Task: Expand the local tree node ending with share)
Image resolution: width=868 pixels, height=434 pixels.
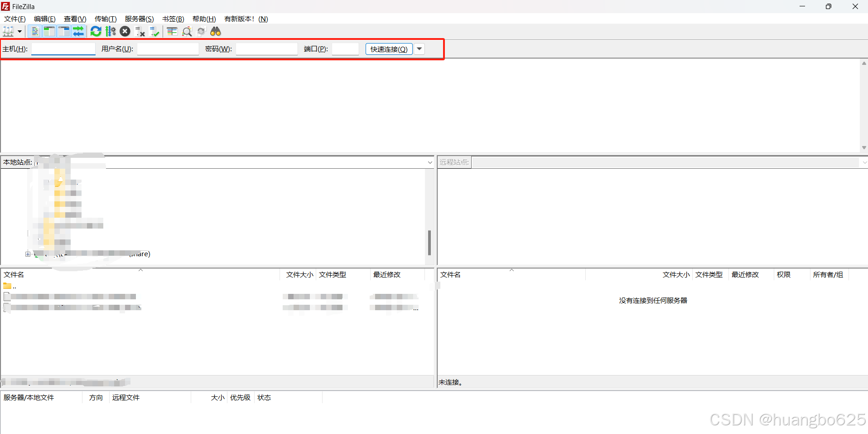Action: coord(28,254)
